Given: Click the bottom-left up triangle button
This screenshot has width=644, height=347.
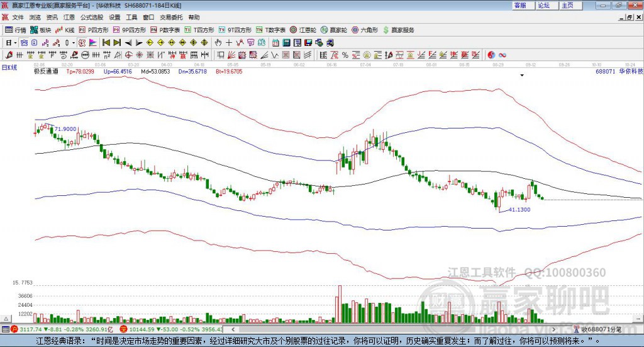Looking at the screenshot, I should 6,319.
